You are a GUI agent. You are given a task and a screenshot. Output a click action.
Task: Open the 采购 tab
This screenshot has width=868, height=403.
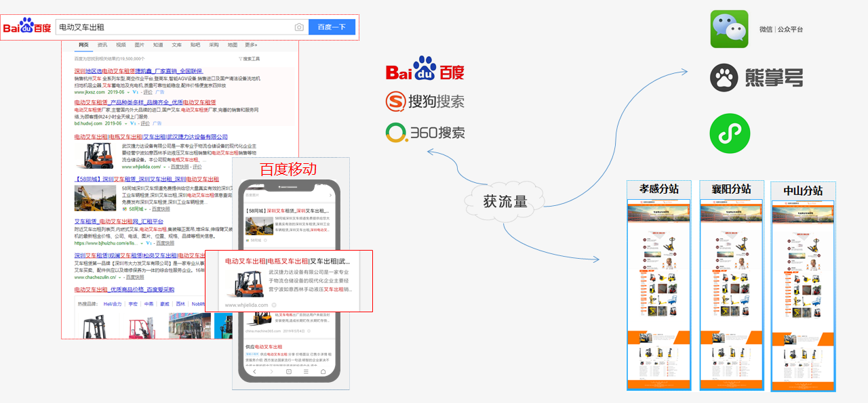coord(214,45)
